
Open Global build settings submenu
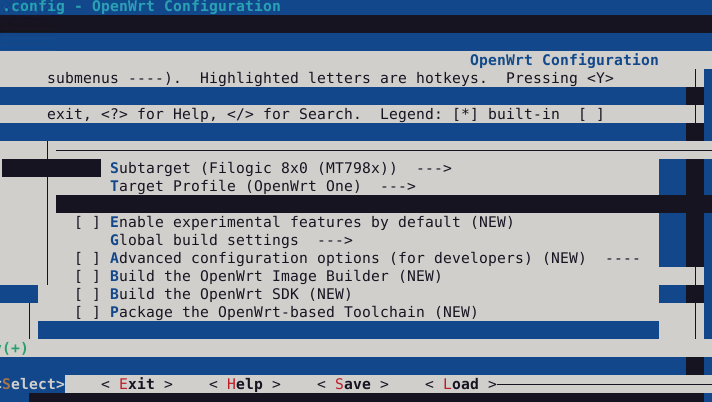[x=231, y=240]
